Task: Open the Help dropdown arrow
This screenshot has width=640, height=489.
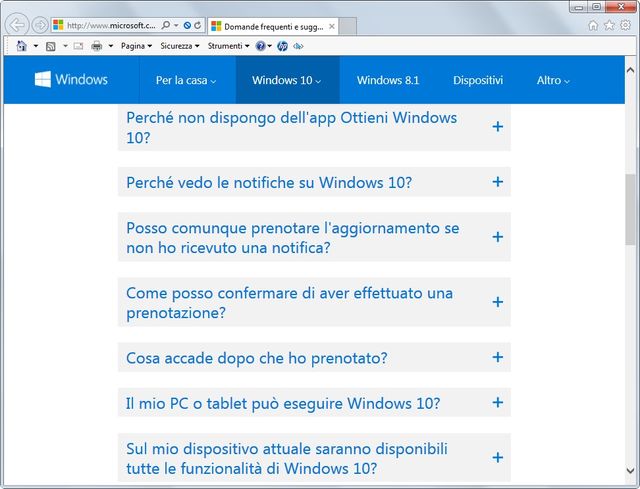Action: coord(269,46)
